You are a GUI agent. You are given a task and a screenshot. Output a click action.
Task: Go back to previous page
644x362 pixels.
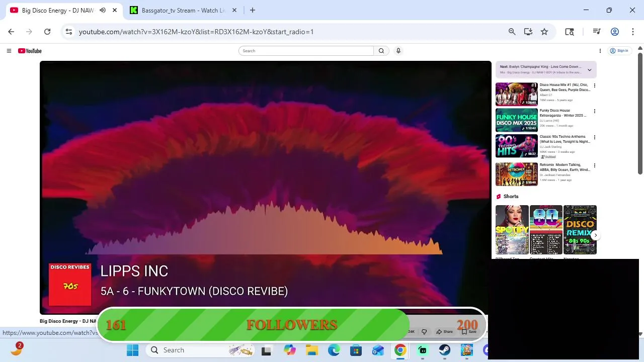point(11,32)
